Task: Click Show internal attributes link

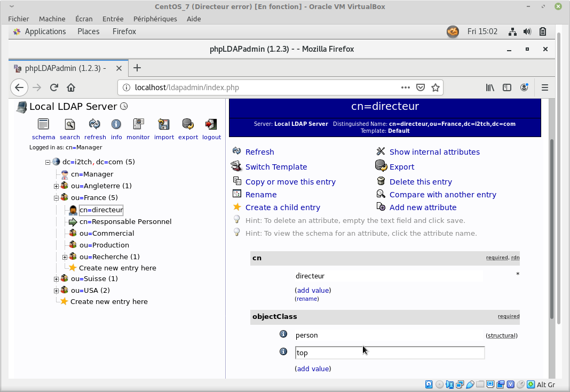Action: pyautogui.click(x=434, y=152)
